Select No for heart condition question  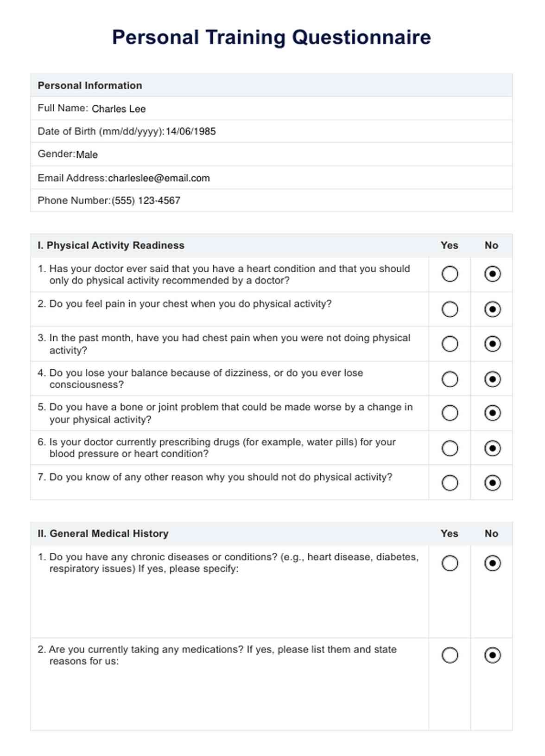click(x=492, y=274)
